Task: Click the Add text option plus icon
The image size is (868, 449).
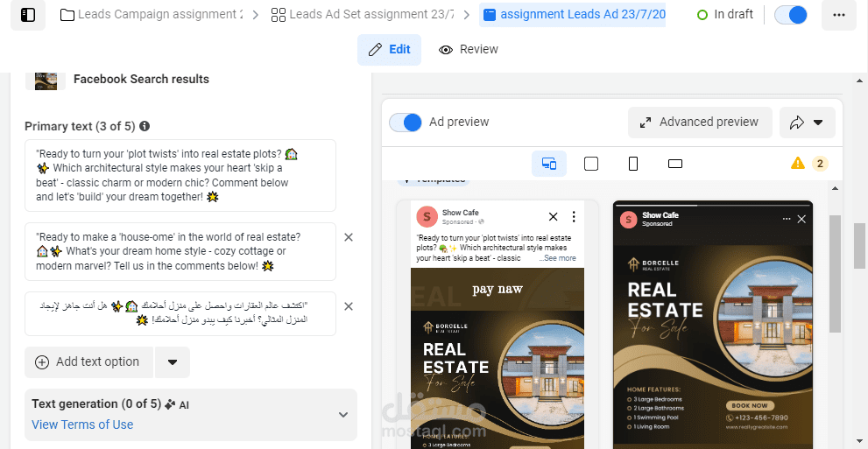Action: (42, 362)
